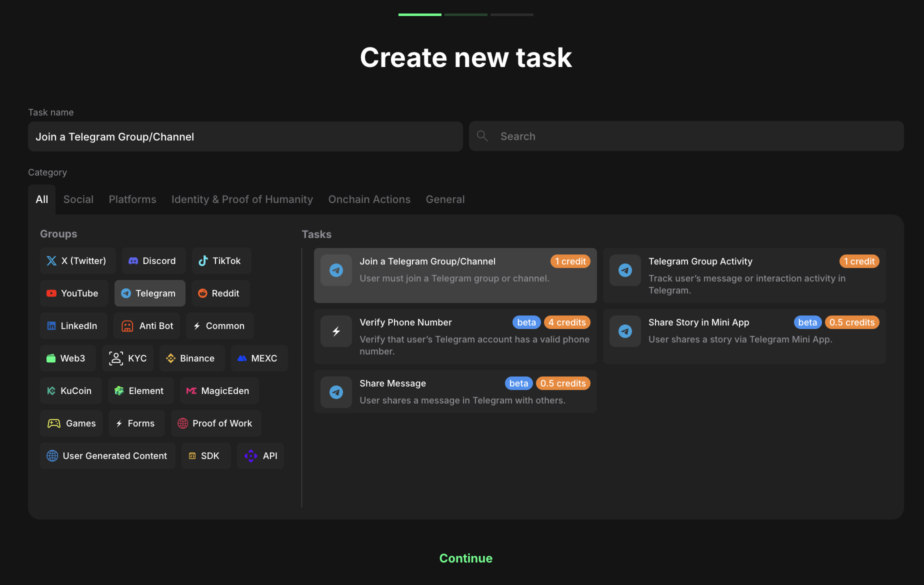Click 'Track user's message or interaction' description
Image resolution: width=924 pixels, height=585 pixels.
(x=747, y=284)
